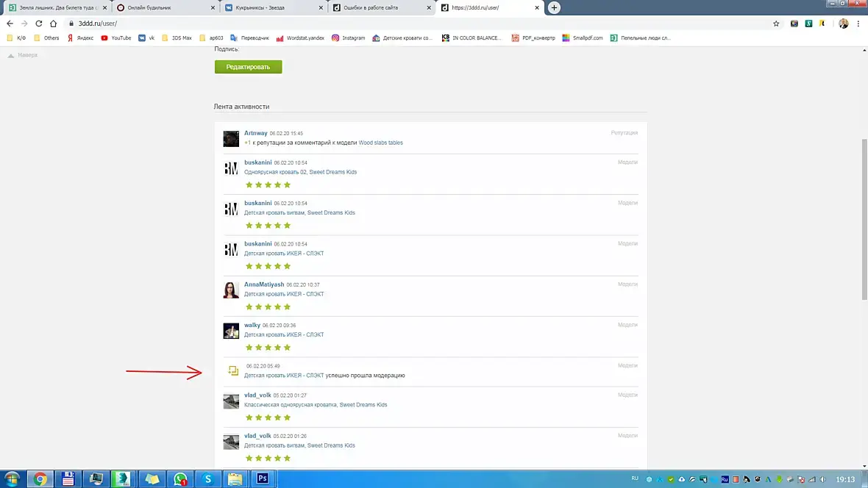Open Skype from the taskbar
The width and height of the screenshot is (868, 488).
(207, 478)
